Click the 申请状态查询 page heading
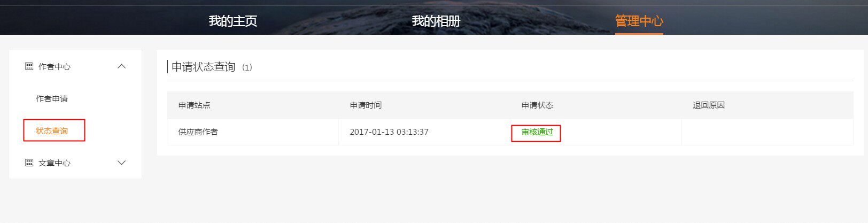 pos(204,67)
